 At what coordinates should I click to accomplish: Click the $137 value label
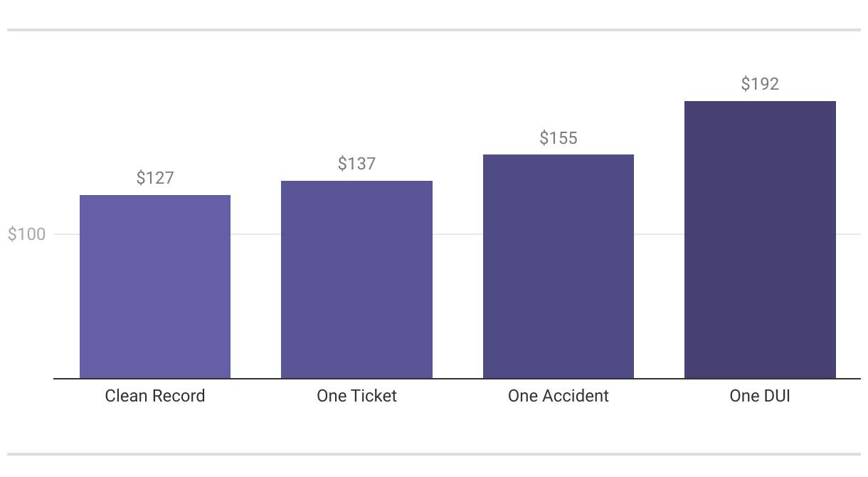356,164
